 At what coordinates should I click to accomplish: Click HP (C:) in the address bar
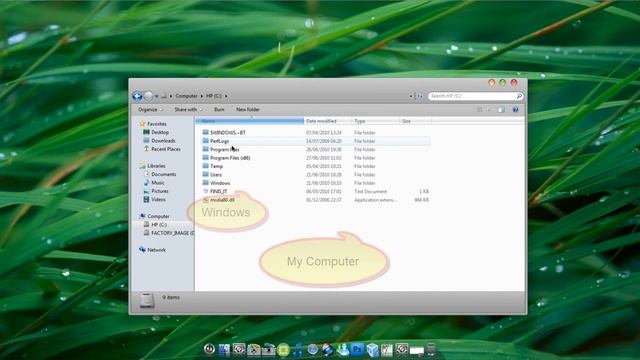tap(213, 96)
